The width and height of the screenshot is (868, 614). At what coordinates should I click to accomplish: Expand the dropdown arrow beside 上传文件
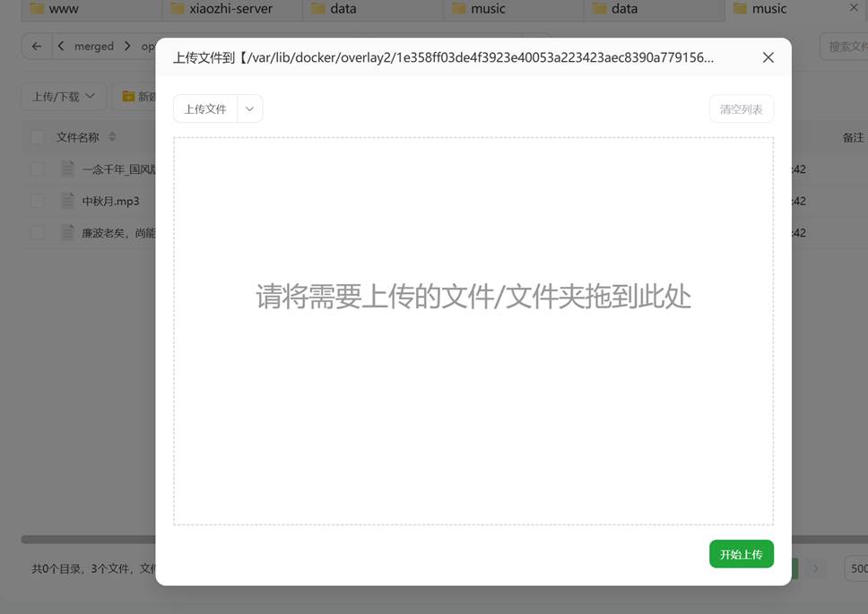250,109
